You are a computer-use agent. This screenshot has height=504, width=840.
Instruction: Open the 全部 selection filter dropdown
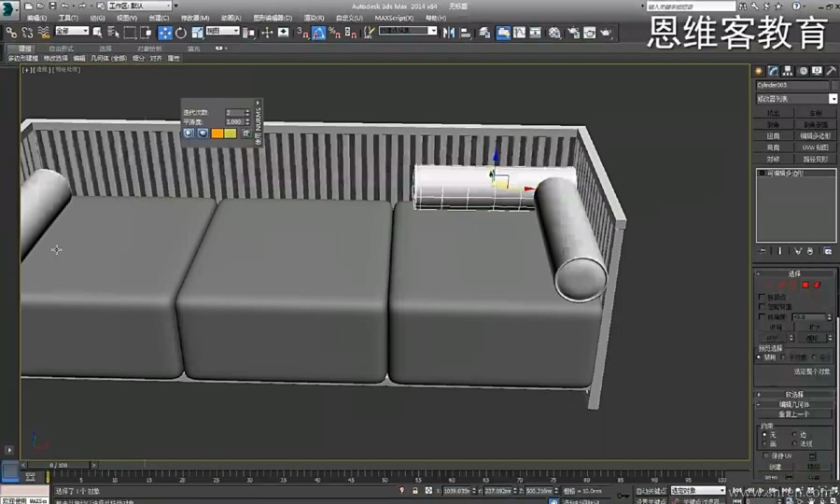coord(72,32)
